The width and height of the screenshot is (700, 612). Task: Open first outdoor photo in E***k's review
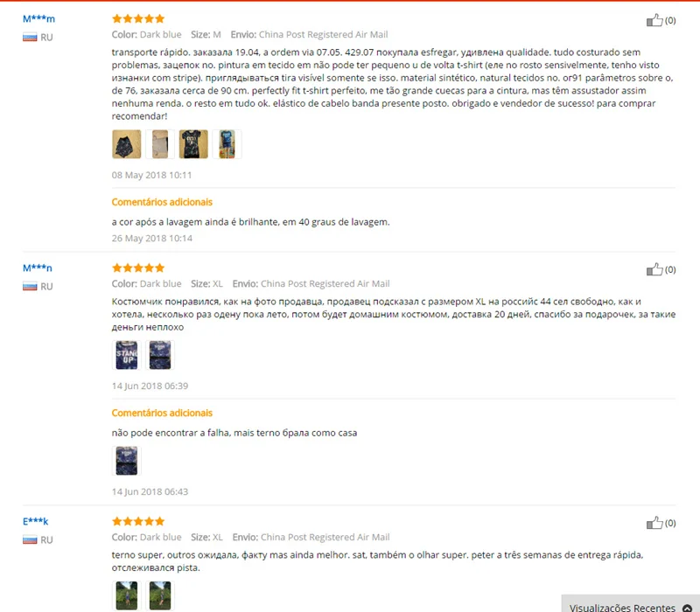point(127,595)
